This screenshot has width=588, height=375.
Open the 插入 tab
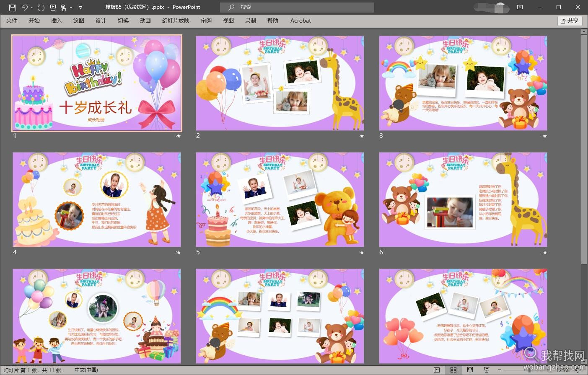click(x=56, y=21)
